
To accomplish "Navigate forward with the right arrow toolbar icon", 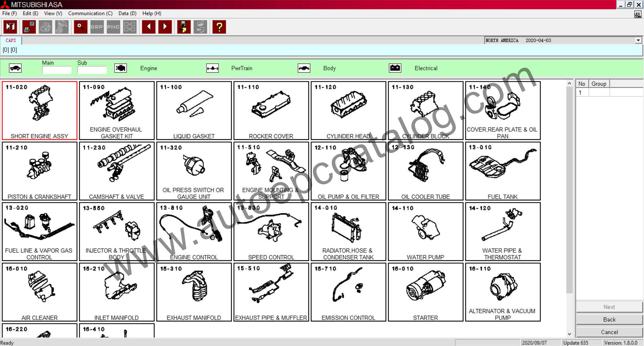I will [x=165, y=27].
